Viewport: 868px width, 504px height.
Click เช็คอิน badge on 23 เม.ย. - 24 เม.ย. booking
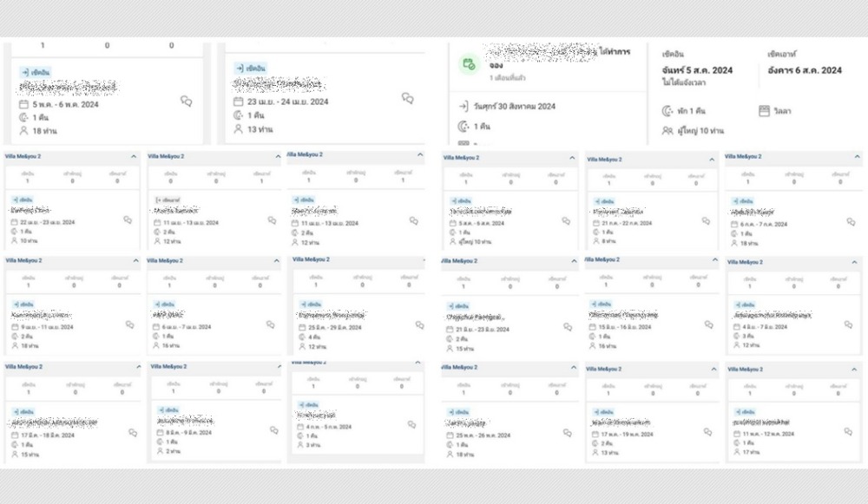click(x=250, y=69)
